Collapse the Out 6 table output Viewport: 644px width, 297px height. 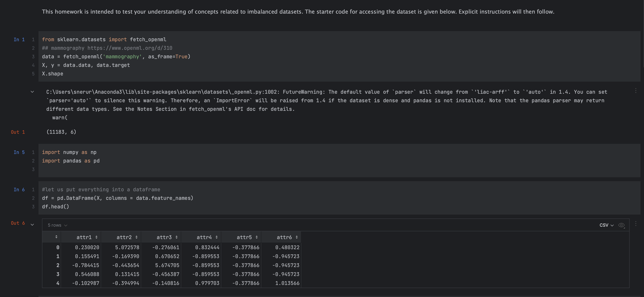coord(32,224)
